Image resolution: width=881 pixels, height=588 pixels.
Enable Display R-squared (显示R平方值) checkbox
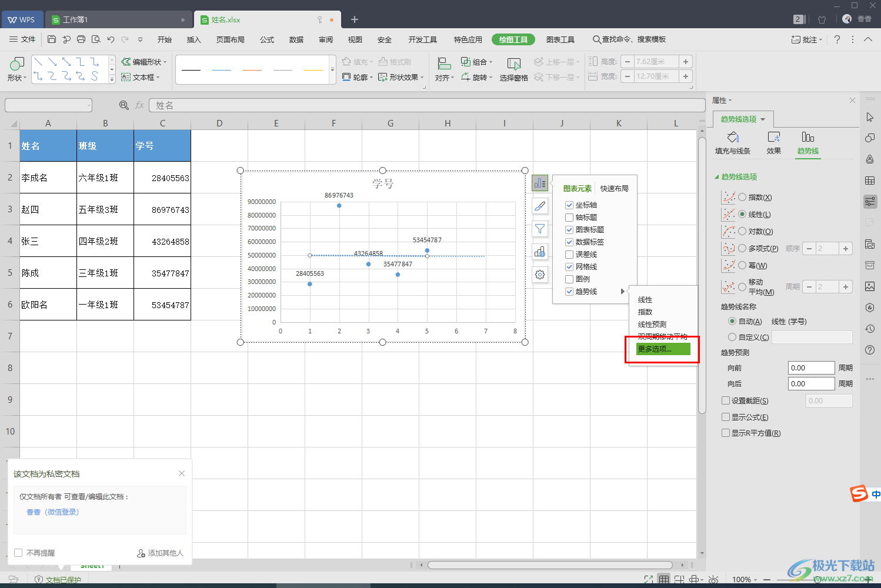coord(726,433)
